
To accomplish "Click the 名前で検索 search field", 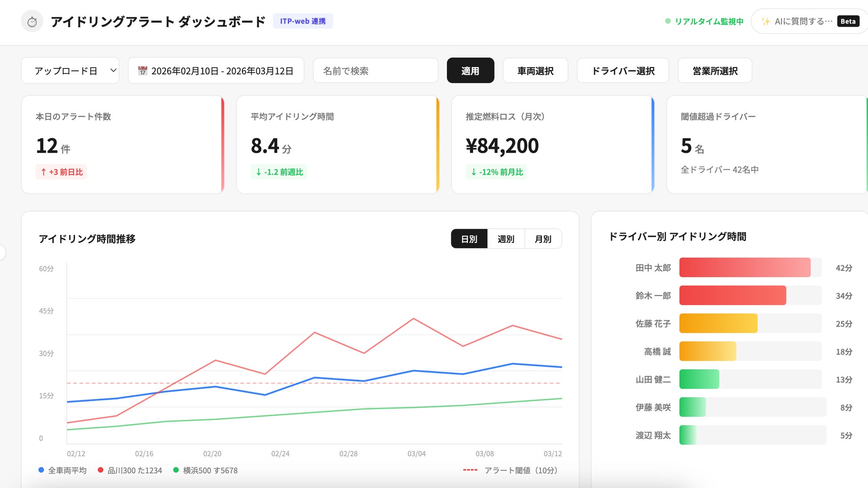I will [x=375, y=71].
